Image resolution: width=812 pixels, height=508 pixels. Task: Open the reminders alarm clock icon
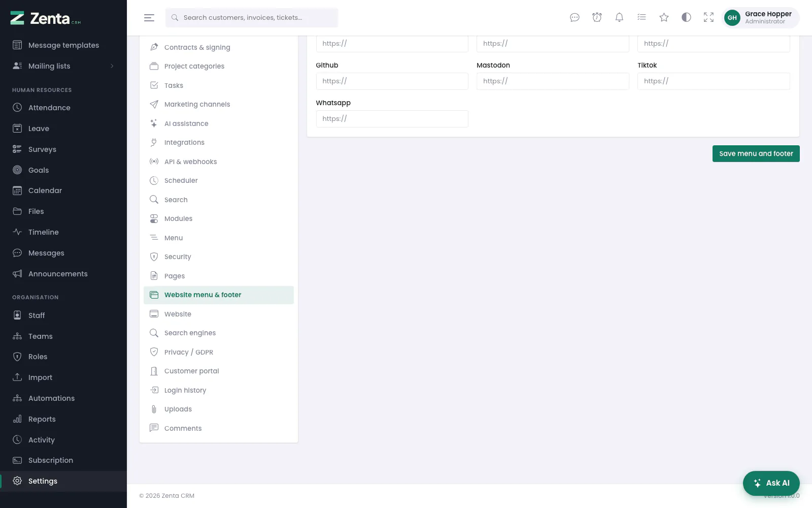(x=597, y=18)
